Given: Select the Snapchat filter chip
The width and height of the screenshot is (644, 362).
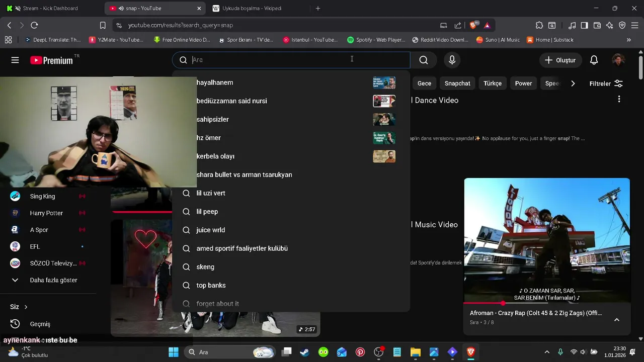Looking at the screenshot, I should 457,83.
